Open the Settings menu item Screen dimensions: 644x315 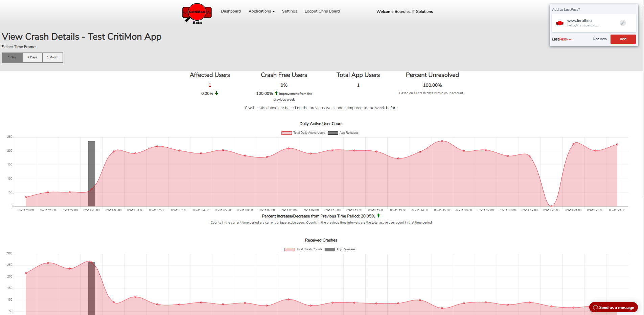coord(290,11)
